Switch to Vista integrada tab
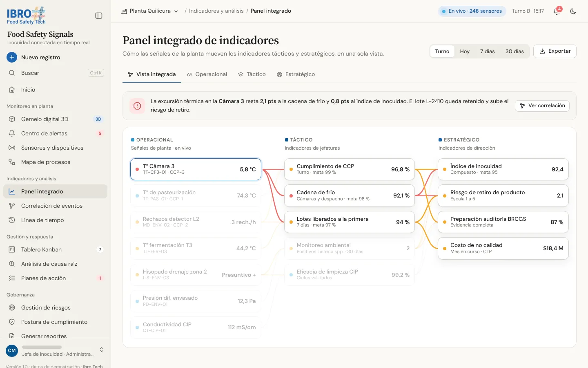 (151, 74)
